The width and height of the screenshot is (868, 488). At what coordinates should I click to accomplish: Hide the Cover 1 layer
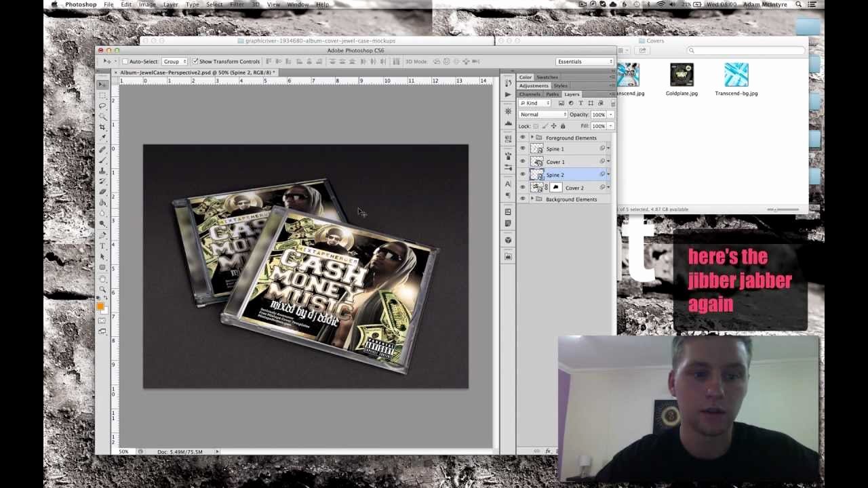(522, 161)
